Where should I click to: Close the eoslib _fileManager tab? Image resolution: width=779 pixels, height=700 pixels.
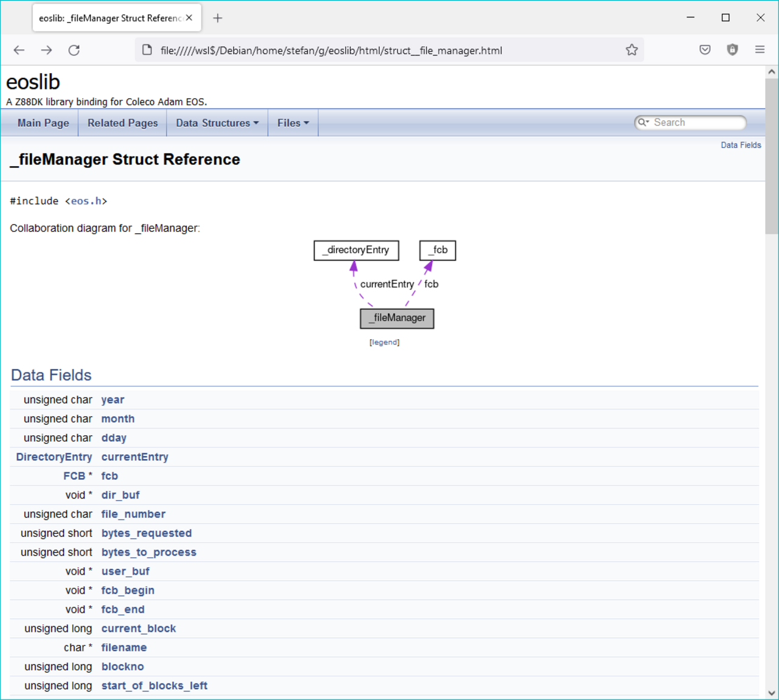(189, 18)
